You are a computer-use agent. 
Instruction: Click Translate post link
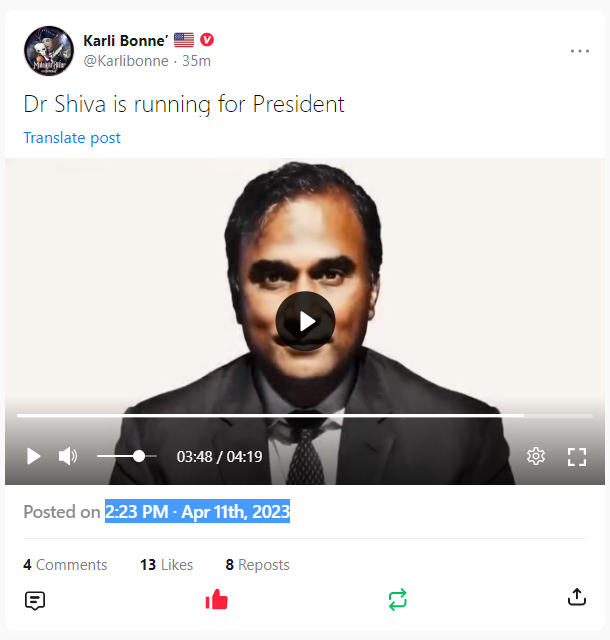[72, 138]
